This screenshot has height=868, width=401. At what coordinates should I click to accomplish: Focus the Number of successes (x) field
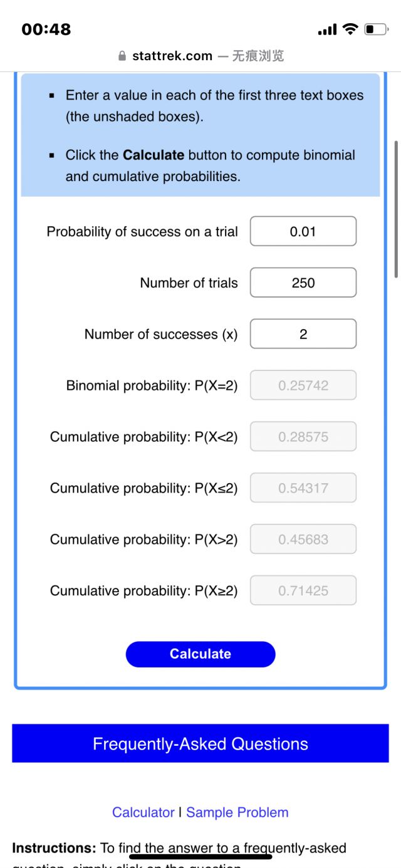click(303, 334)
